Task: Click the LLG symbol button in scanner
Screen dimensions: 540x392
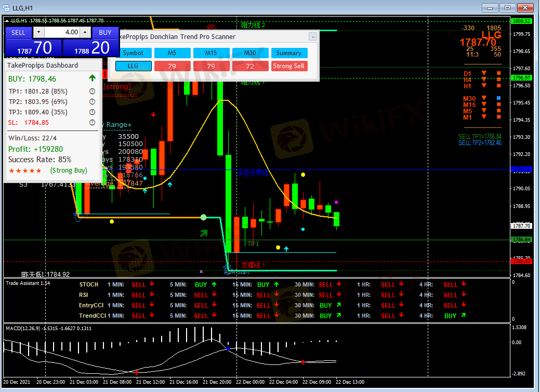Action: pyautogui.click(x=133, y=66)
